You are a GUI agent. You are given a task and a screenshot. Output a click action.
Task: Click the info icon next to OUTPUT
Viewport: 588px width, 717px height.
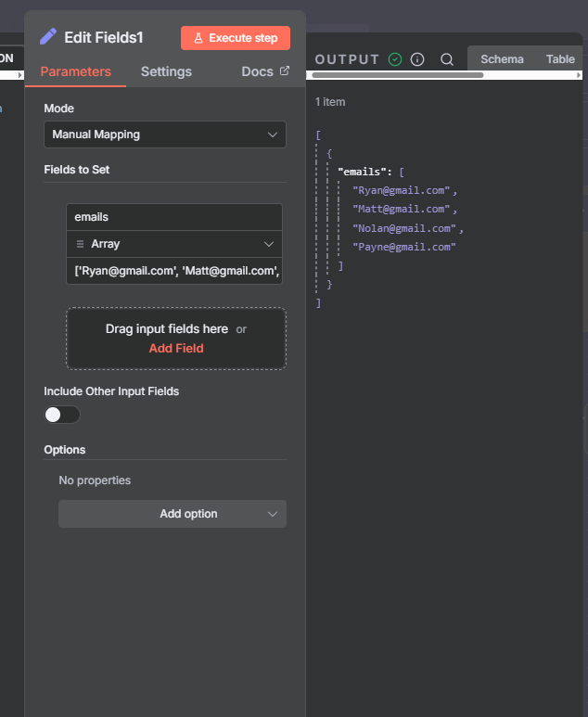[417, 59]
